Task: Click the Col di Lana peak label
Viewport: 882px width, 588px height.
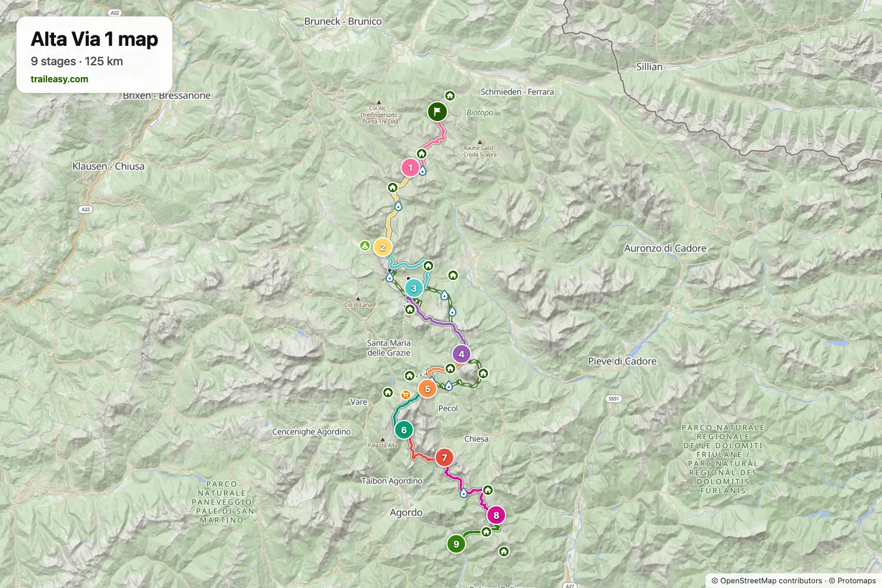Action: (x=358, y=305)
